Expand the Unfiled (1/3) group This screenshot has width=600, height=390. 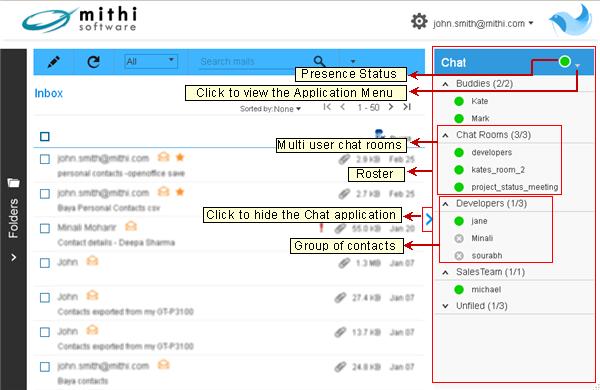(445, 306)
